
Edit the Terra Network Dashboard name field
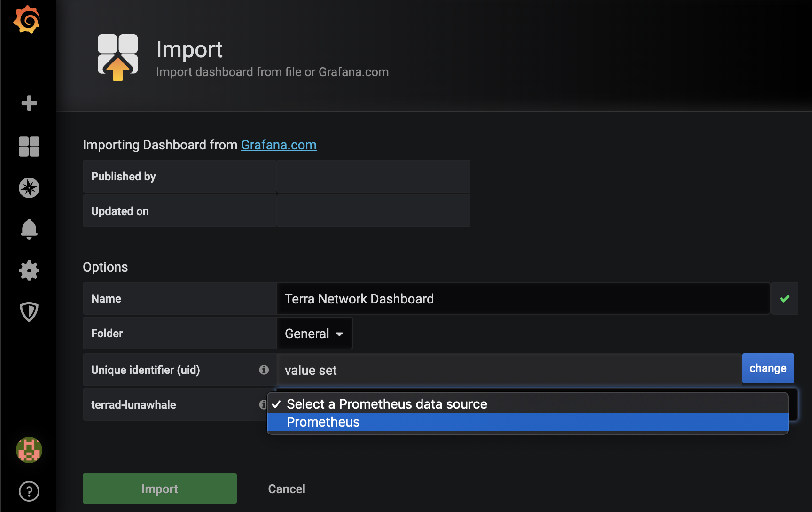[x=523, y=299]
